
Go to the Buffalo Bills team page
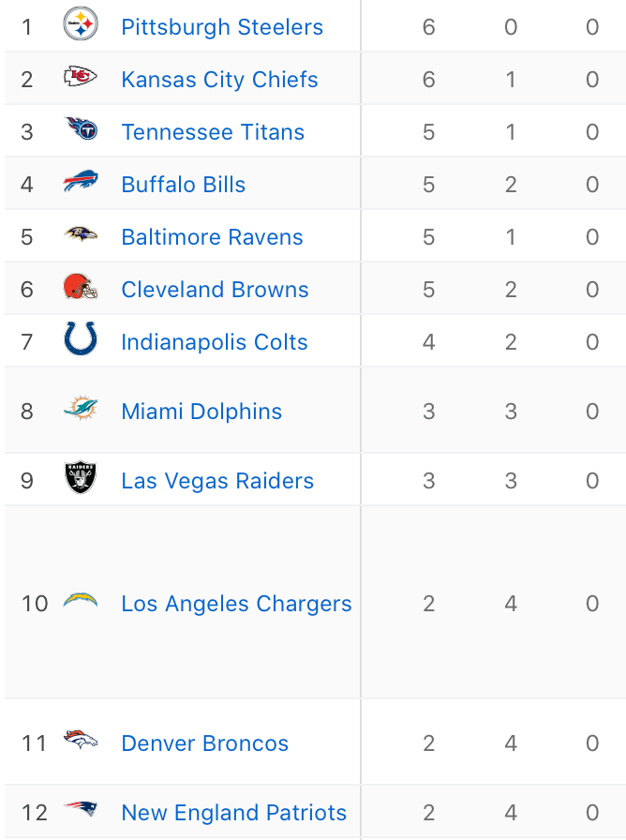pos(184,185)
